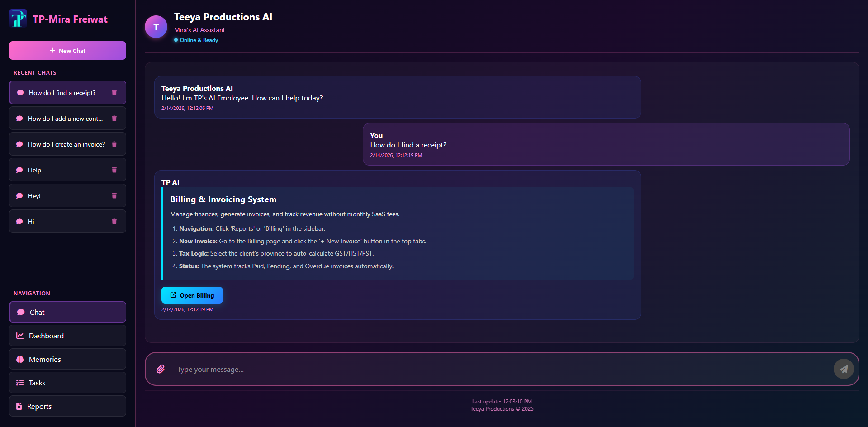This screenshot has height=427, width=868.
Task: Open the "How do I create an invoice?" chat
Action: pos(66,144)
